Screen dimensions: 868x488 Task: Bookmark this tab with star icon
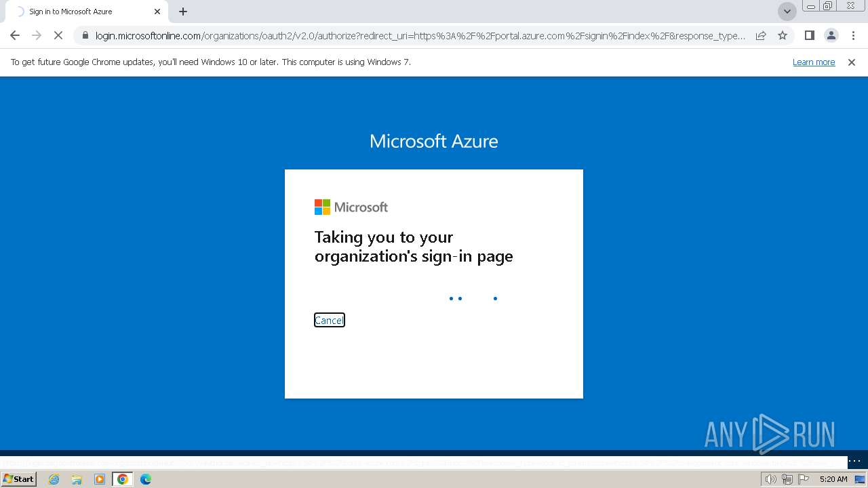pos(783,35)
